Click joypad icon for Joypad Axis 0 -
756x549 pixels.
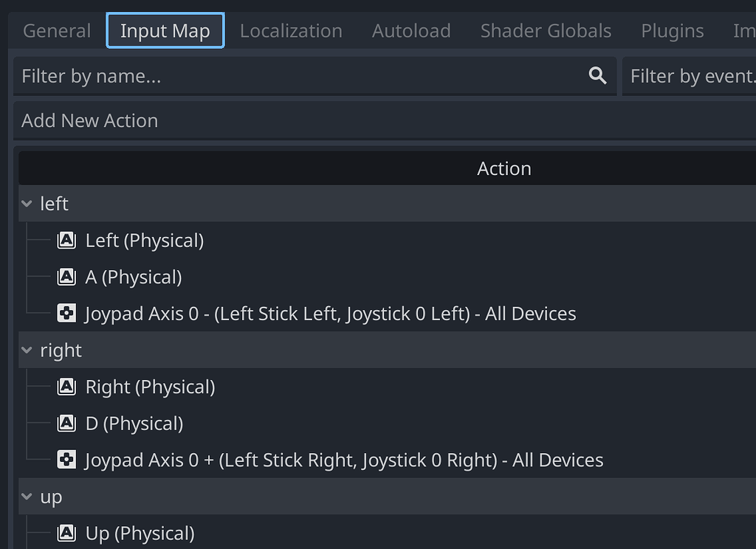coord(66,314)
